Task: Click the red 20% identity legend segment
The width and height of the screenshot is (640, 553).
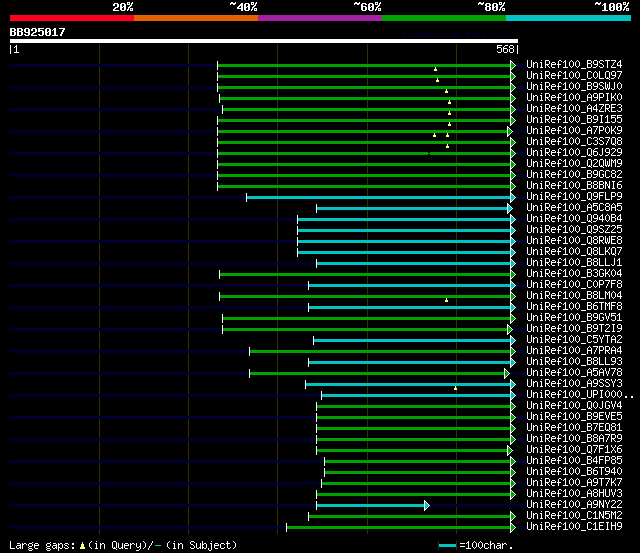Action: 72,18
